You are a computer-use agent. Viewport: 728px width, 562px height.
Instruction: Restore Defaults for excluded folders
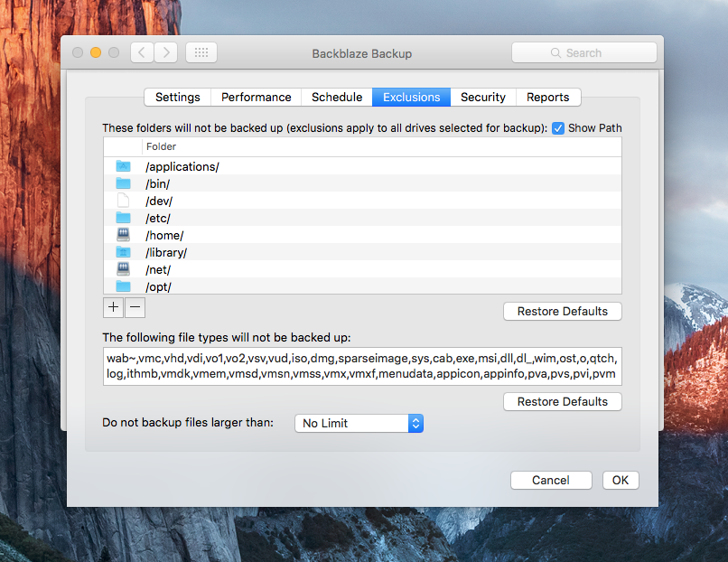pos(562,311)
